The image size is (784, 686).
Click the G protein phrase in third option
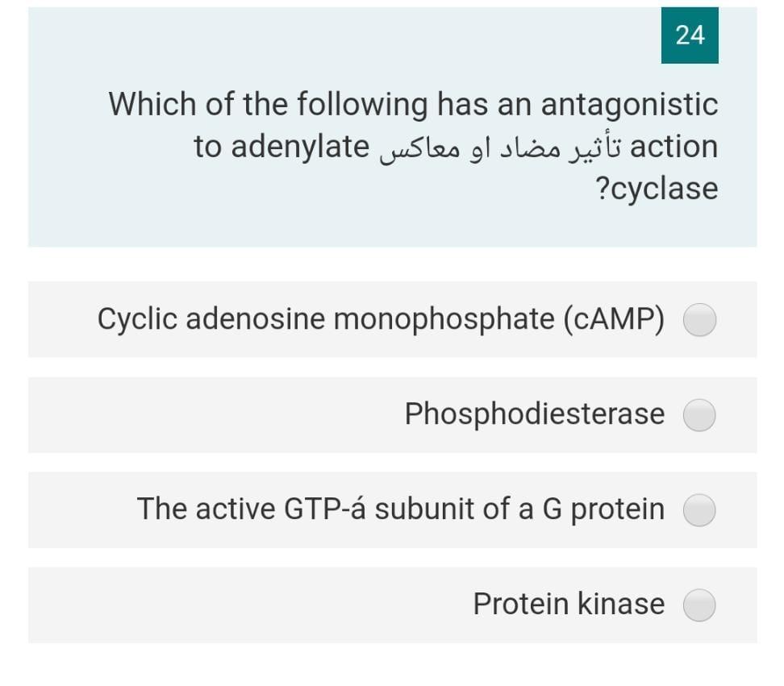coord(604,509)
